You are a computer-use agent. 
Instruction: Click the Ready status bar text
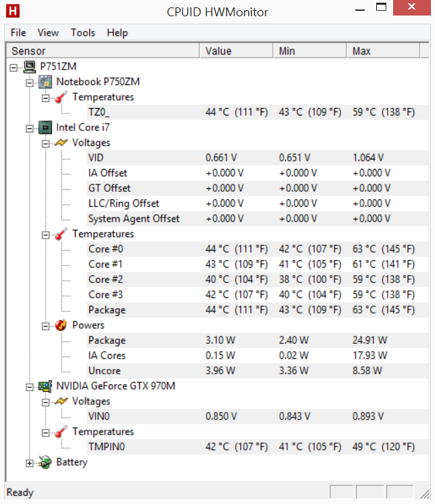[x=20, y=493]
